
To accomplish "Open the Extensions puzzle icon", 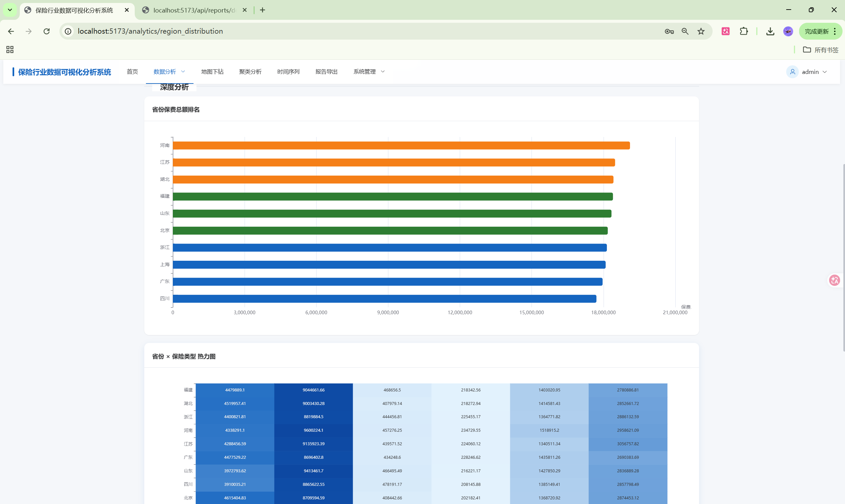I will (744, 31).
